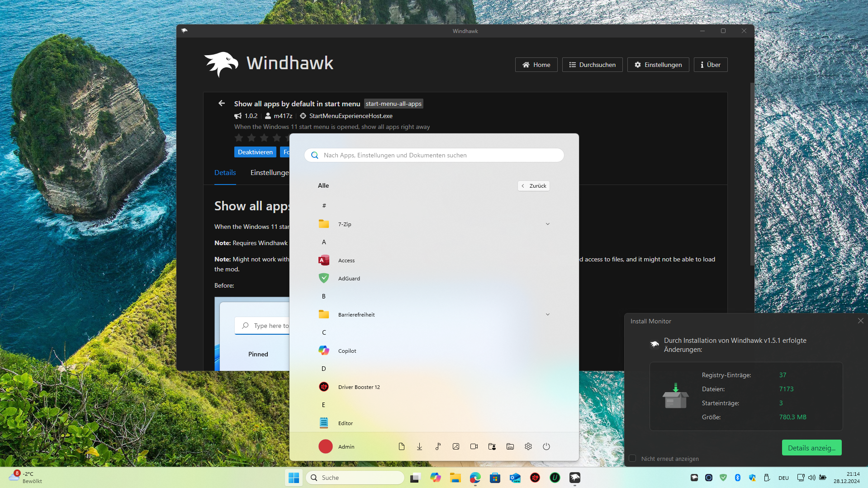Click the Bluetooth tray icon

pyautogui.click(x=738, y=478)
